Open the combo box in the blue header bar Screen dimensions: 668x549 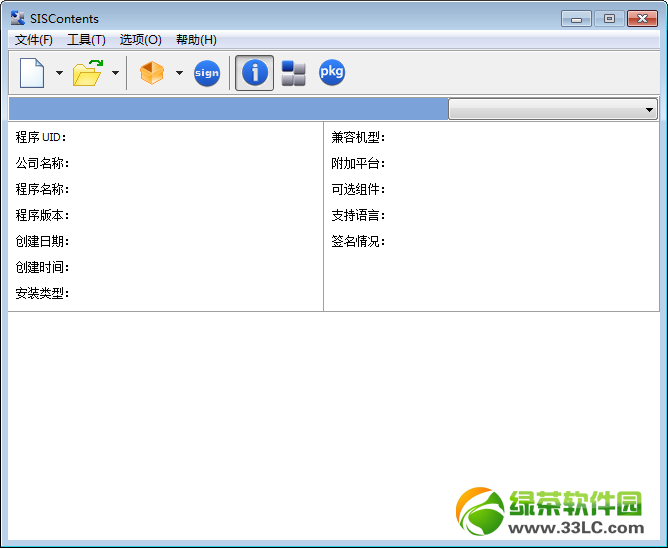click(553, 109)
